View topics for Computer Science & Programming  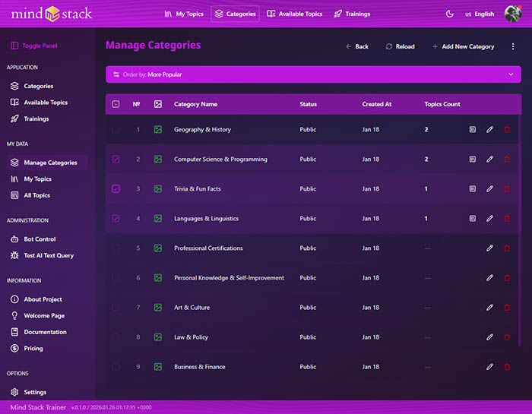click(472, 159)
